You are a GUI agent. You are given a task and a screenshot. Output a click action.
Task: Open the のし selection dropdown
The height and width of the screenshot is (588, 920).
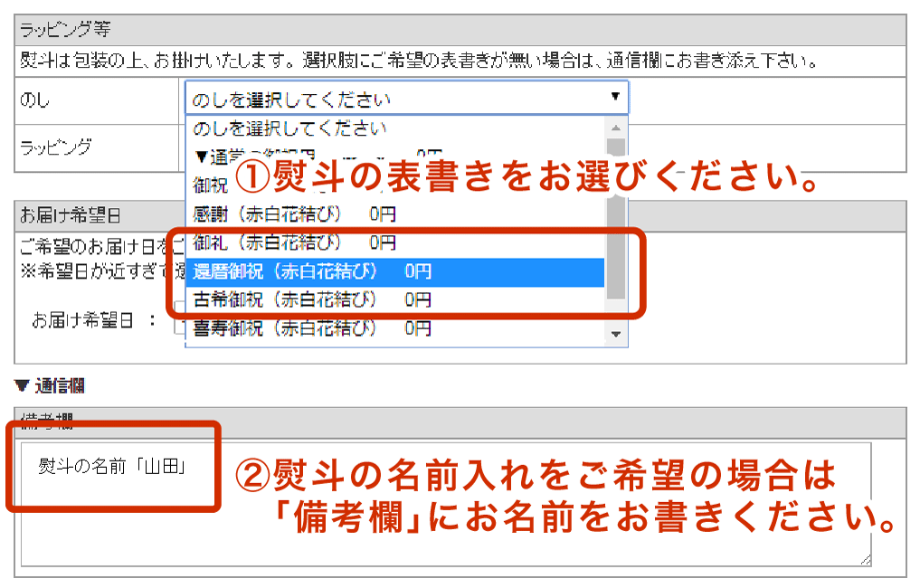coord(406,98)
